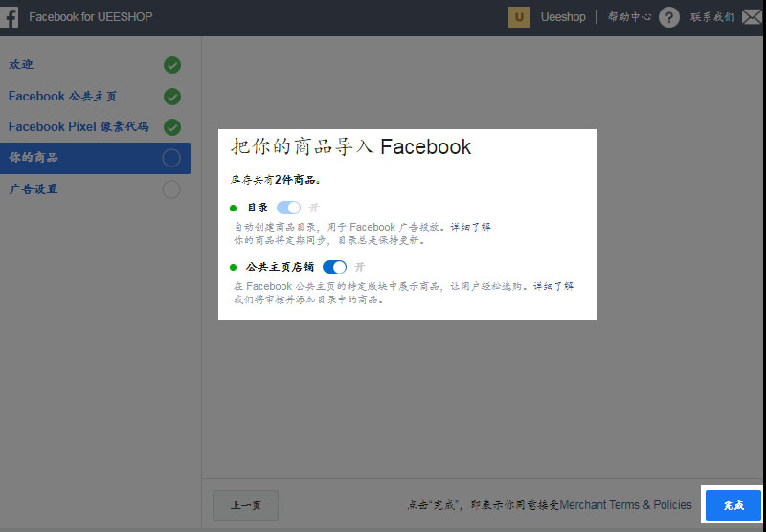Click the Ueeshop account name
The height and width of the screenshot is (532, 766).
[x=563, y=17]
